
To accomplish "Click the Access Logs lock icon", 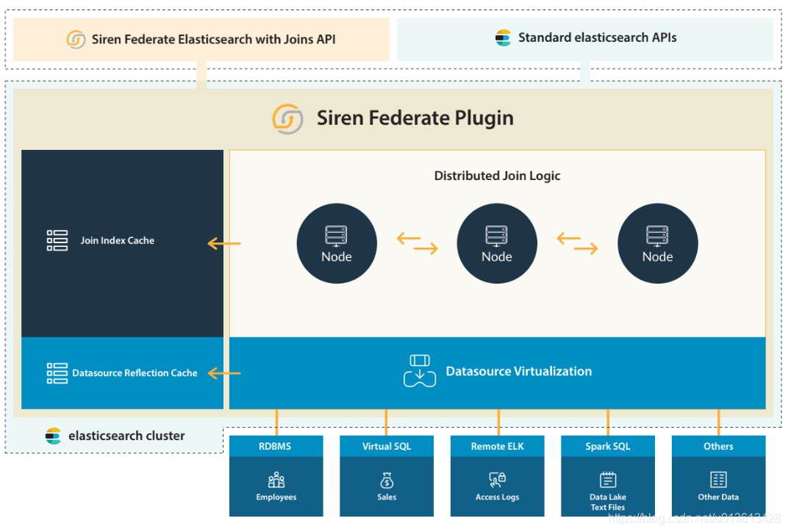I will click(x=498, y=480).
